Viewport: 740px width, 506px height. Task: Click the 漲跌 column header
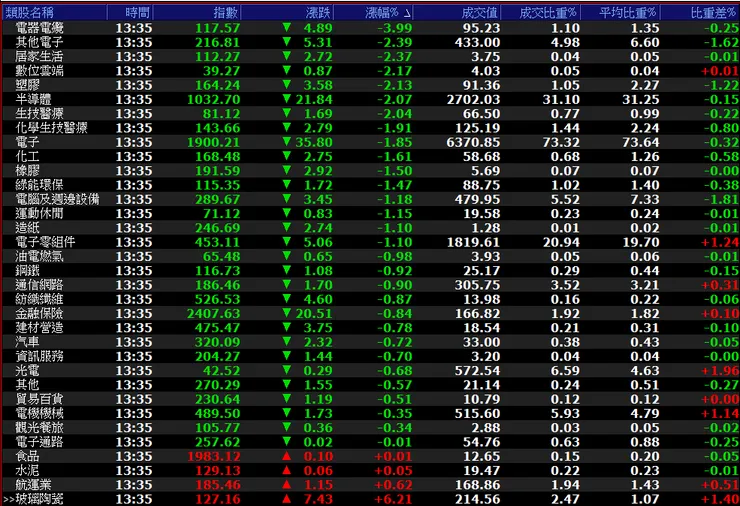point(287,13)
